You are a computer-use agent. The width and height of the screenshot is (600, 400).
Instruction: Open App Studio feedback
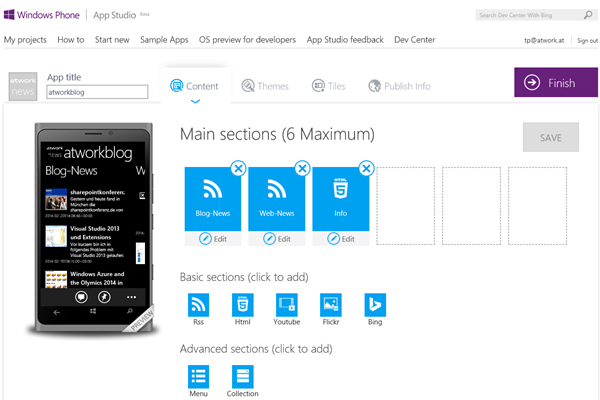345,40
